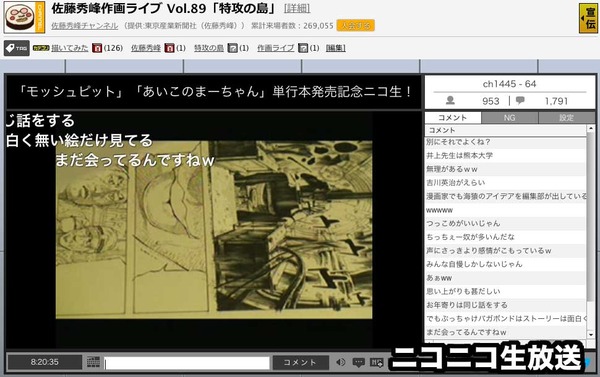
Task: Click the orange 入会する join button
Action: [355, 26]
